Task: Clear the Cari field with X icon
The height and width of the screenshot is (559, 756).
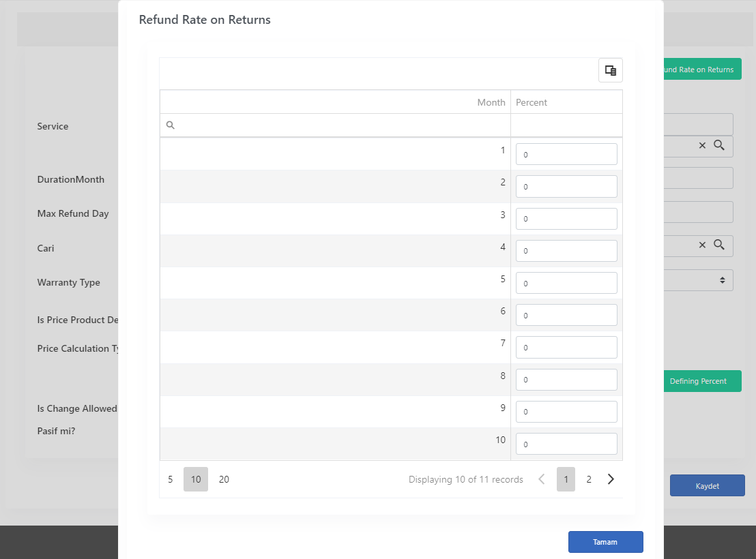Action: (702, 245)
